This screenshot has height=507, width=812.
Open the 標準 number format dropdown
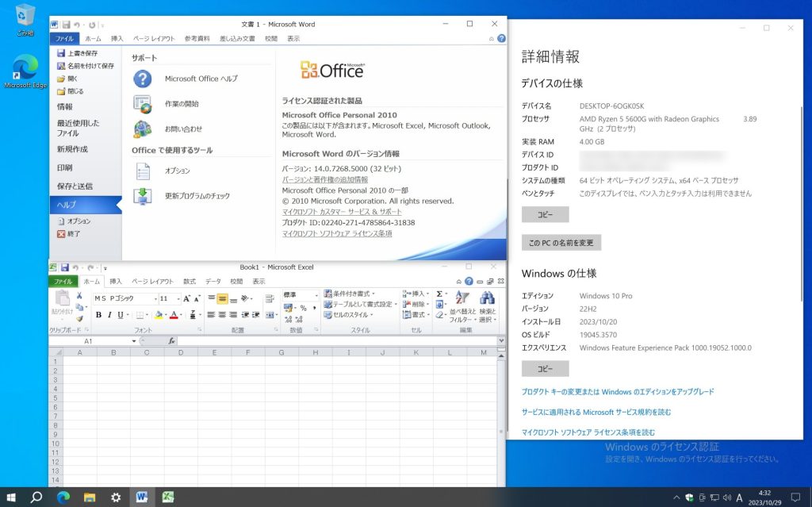click(317, 295)
